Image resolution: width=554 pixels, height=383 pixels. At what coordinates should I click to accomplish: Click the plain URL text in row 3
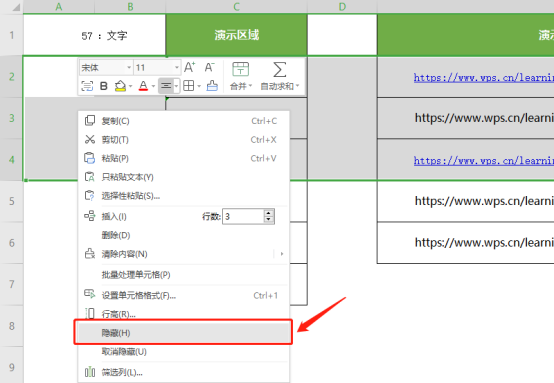point(484,118)
